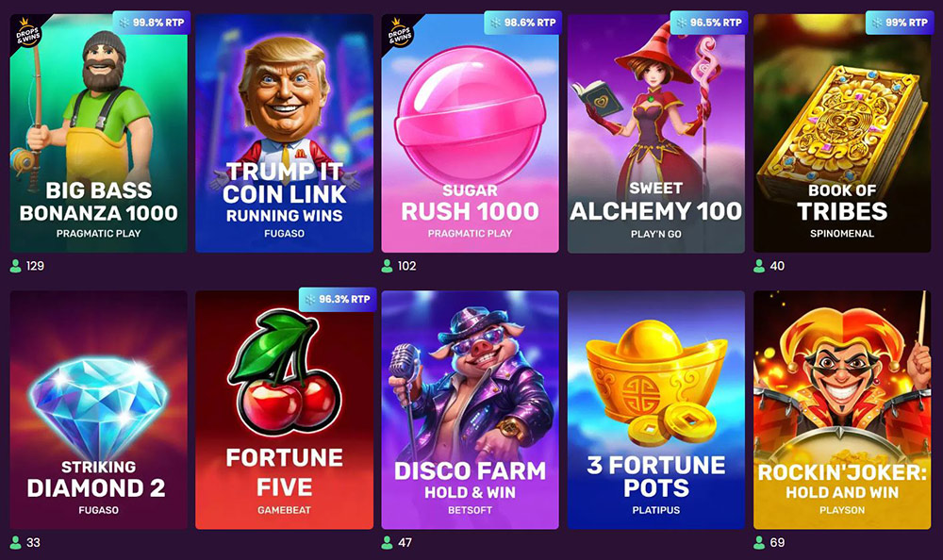Image resolution: width=943 pixels, height=560 pixels.
Task: Click the 96.3% RTP badge on Fortune Five
Action: click(338, 299)
